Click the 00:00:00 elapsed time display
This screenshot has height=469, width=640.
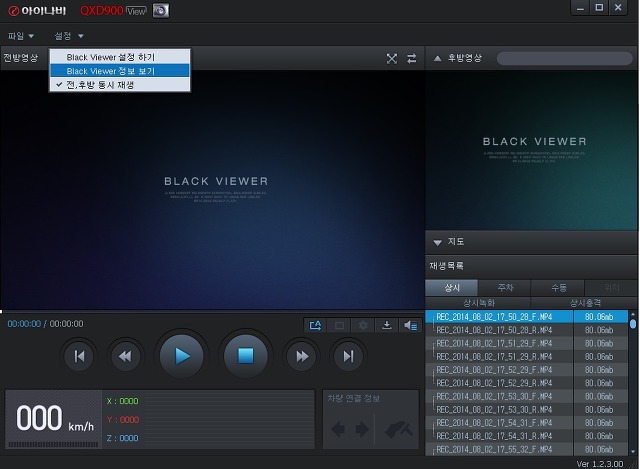pyautogui.click(x=24, y=324)
